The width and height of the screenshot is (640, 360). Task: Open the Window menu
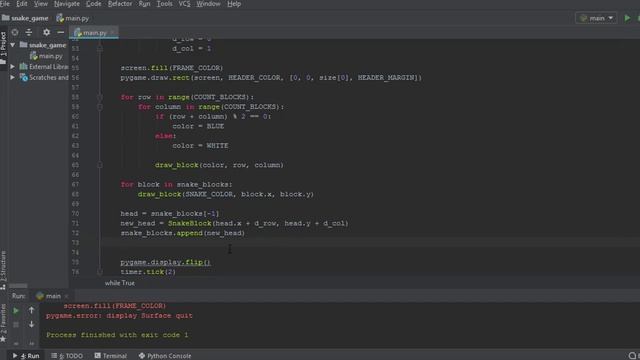pos(208,4)
